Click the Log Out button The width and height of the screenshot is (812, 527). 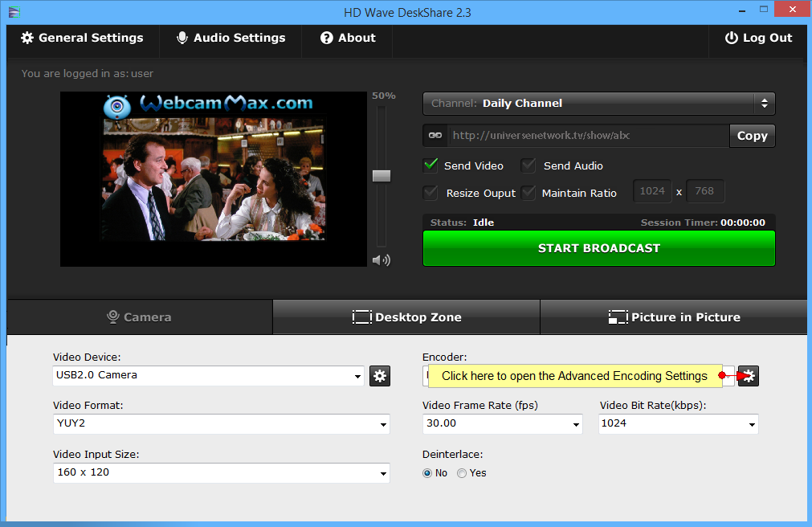coord(758,38)
